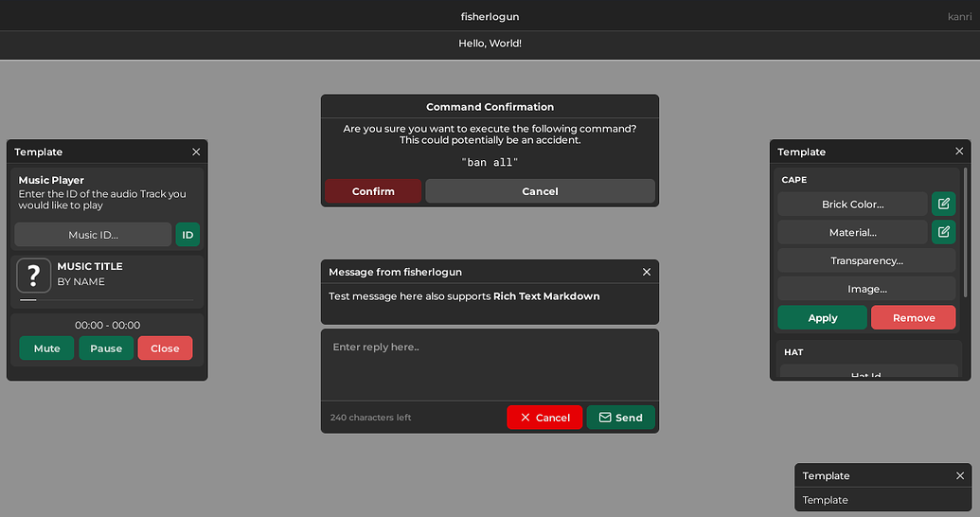Send the message reply
Screen dimensions: 980x517
click(x=620, y=418)
